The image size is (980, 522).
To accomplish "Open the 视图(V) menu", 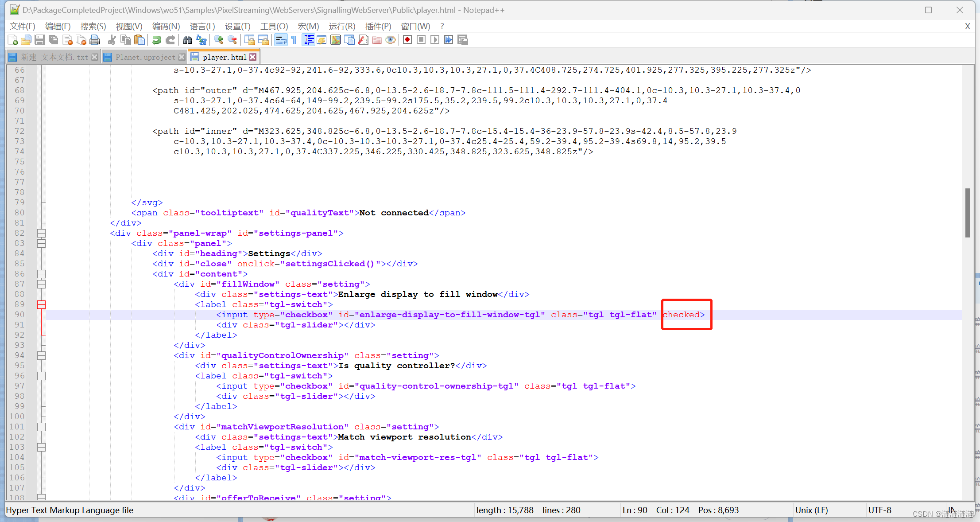I will (x=129, y=27).
